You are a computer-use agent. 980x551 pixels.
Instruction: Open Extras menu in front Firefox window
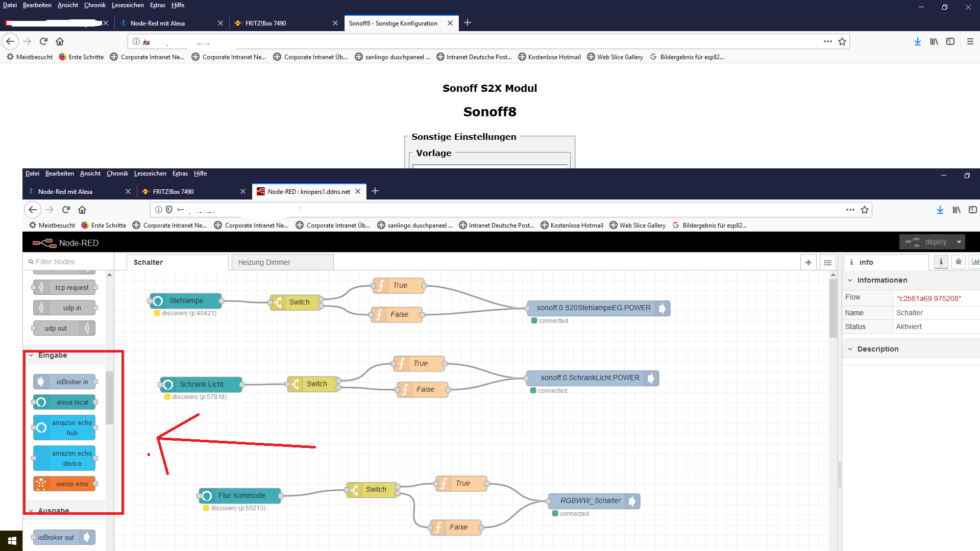coord(180,173)
